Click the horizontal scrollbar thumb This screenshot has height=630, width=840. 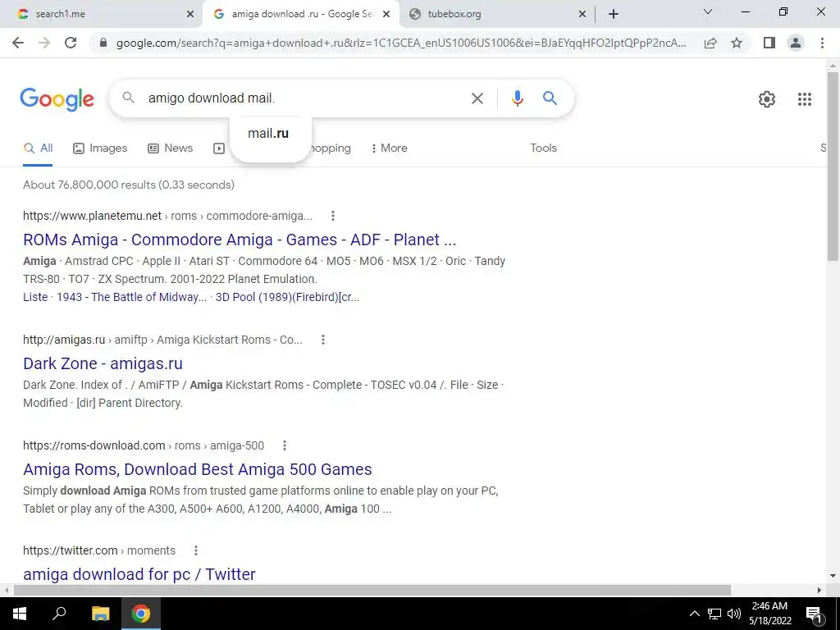coord(372,590)
